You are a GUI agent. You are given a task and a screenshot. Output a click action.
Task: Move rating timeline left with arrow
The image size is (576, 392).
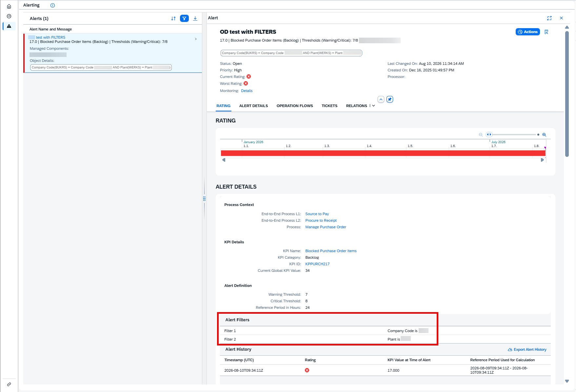pyautogui.click(x=224, y=160)
